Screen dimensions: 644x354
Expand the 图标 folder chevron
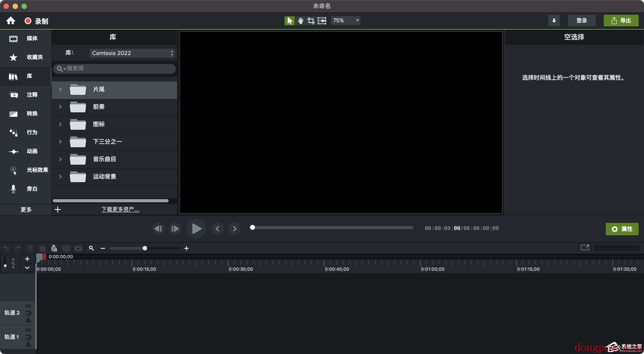coord(60,124)
